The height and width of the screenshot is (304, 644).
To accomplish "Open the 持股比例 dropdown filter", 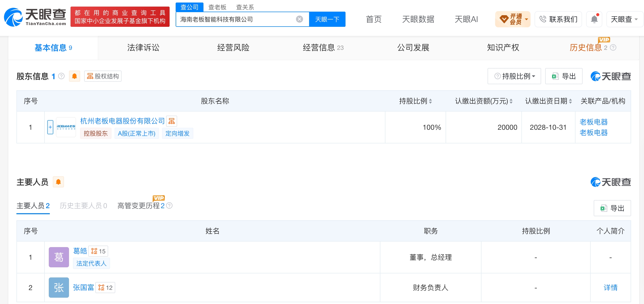I will click(514, 76).
